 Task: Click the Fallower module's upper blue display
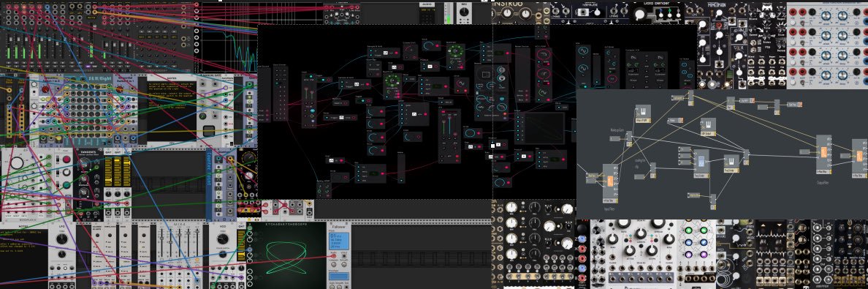338,242
